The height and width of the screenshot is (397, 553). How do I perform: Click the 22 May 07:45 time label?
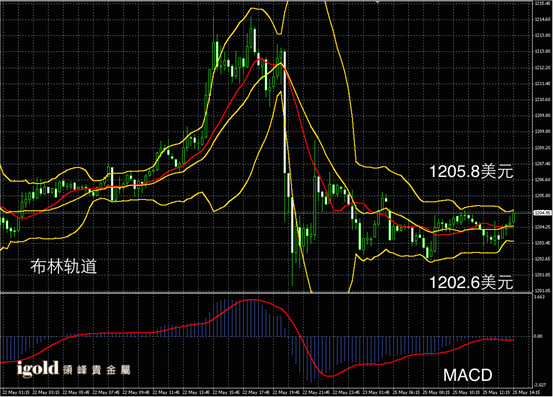107,392
